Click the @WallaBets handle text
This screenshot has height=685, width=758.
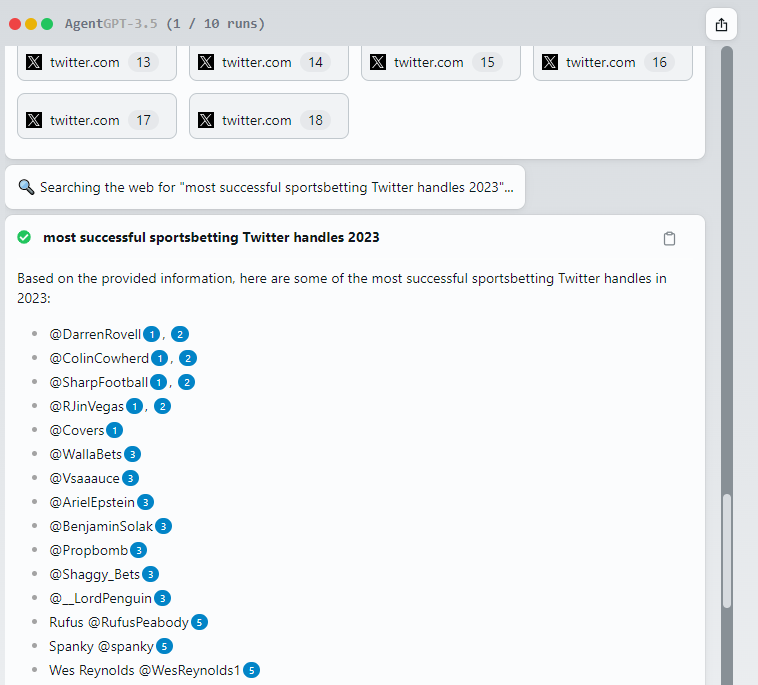coord(86,454)
